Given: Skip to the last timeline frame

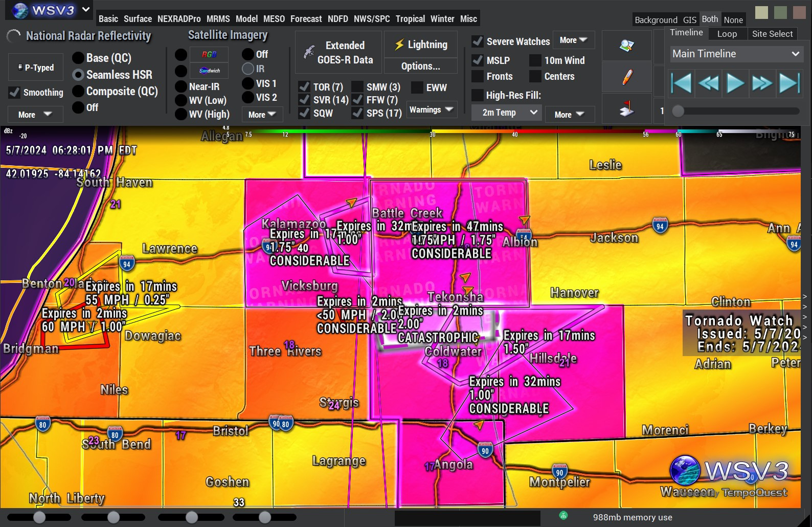Looking at the screenshot, I should tap(788, 83).
